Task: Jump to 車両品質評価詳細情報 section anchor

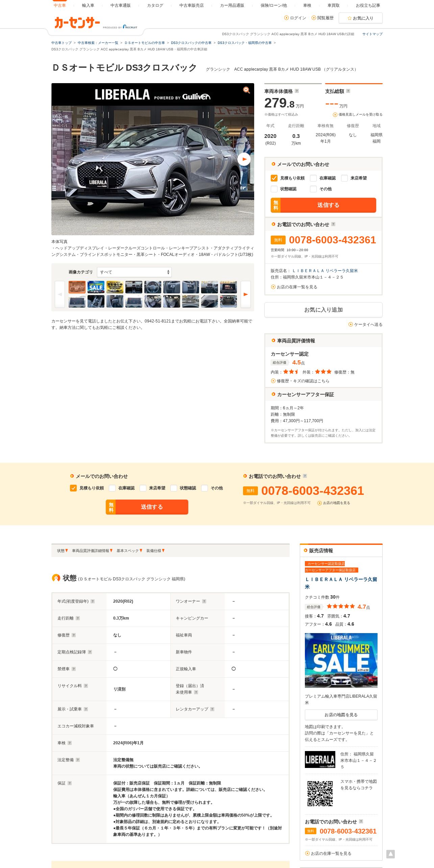Action: [92, 551]
